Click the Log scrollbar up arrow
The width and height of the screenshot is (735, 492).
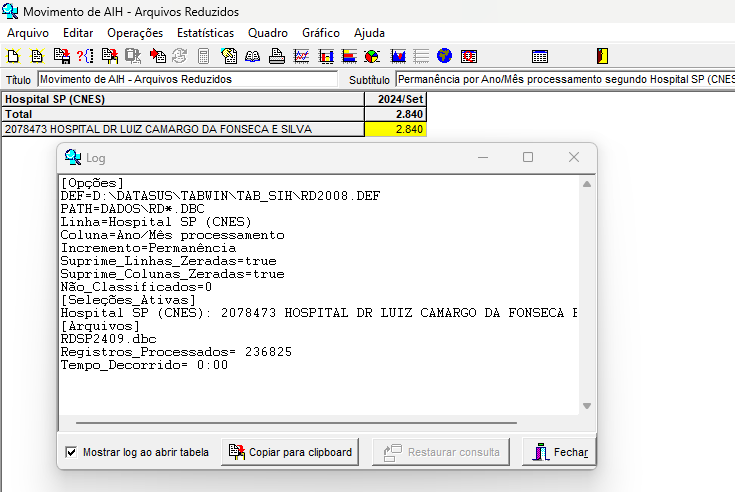[587, 184]
